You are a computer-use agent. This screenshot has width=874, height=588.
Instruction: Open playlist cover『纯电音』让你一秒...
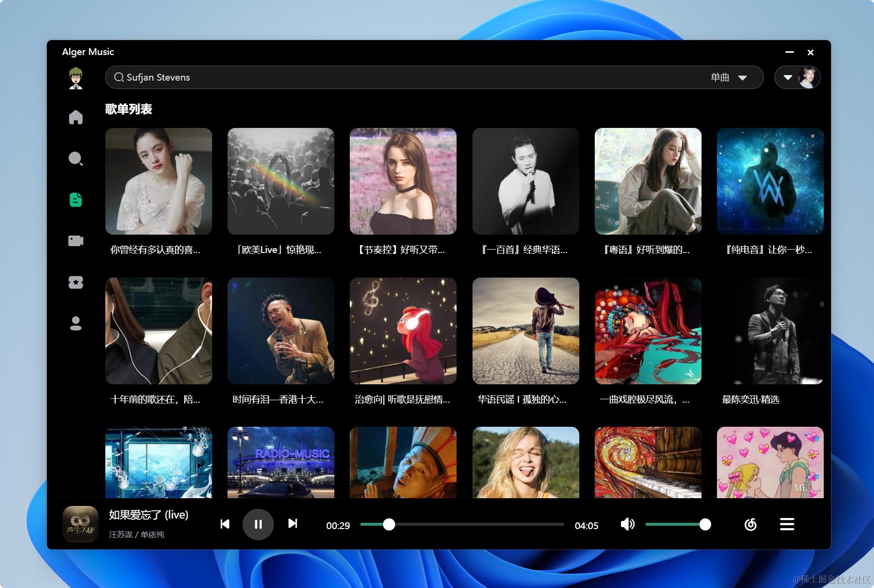(x=770, y=181)
